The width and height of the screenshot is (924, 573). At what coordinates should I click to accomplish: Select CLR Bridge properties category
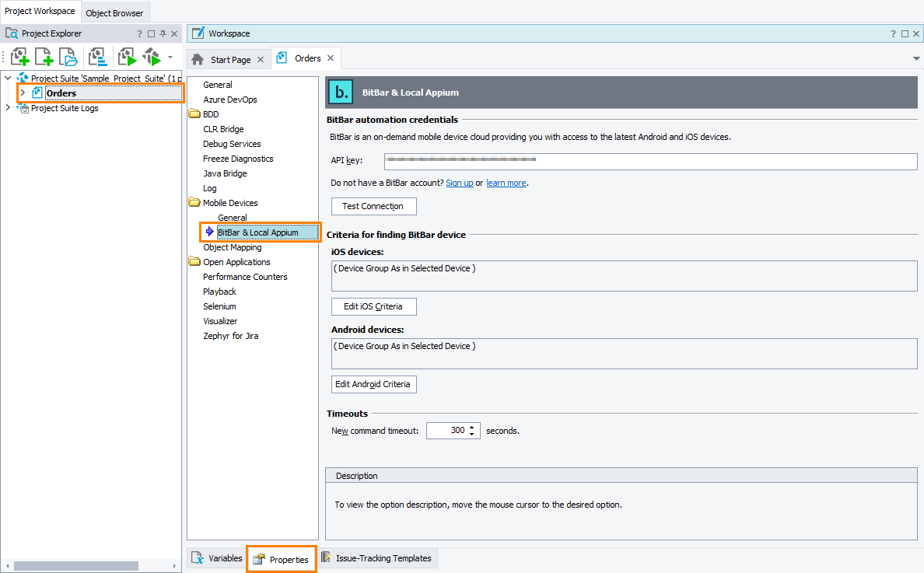(223, 129)
